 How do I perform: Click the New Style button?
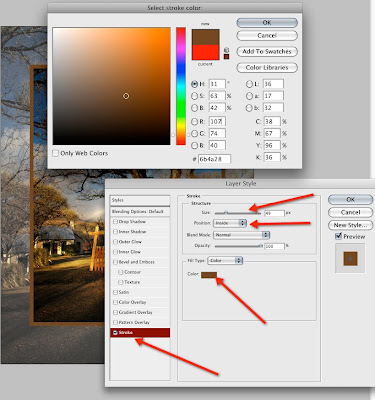[350, 225]
